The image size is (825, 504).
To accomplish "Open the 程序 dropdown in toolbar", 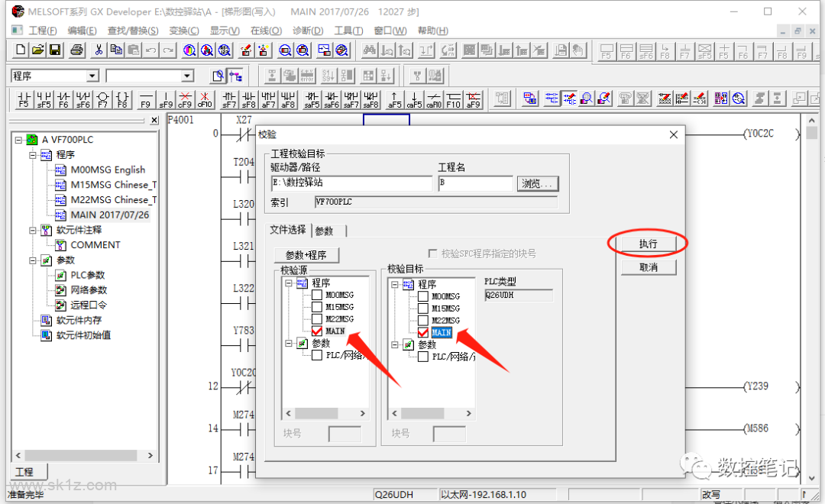I will [92, 76].
